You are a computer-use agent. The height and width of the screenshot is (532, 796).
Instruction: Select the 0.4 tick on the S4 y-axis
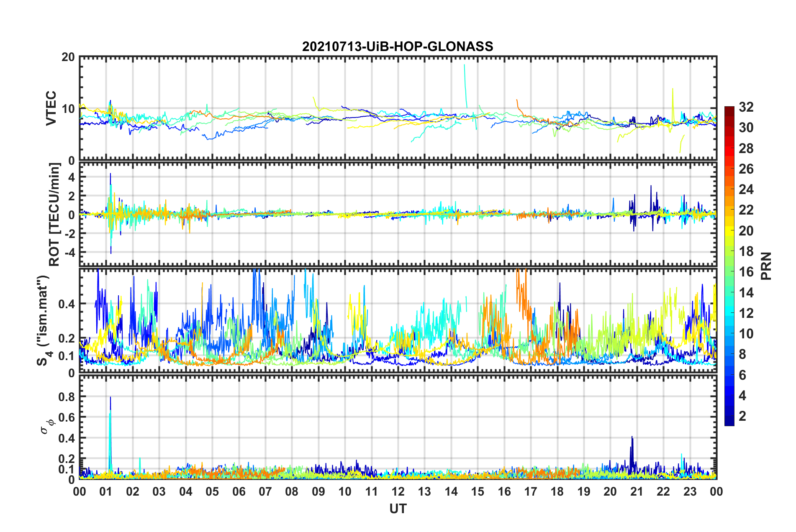pyautogui.click(x=67, y=304)
